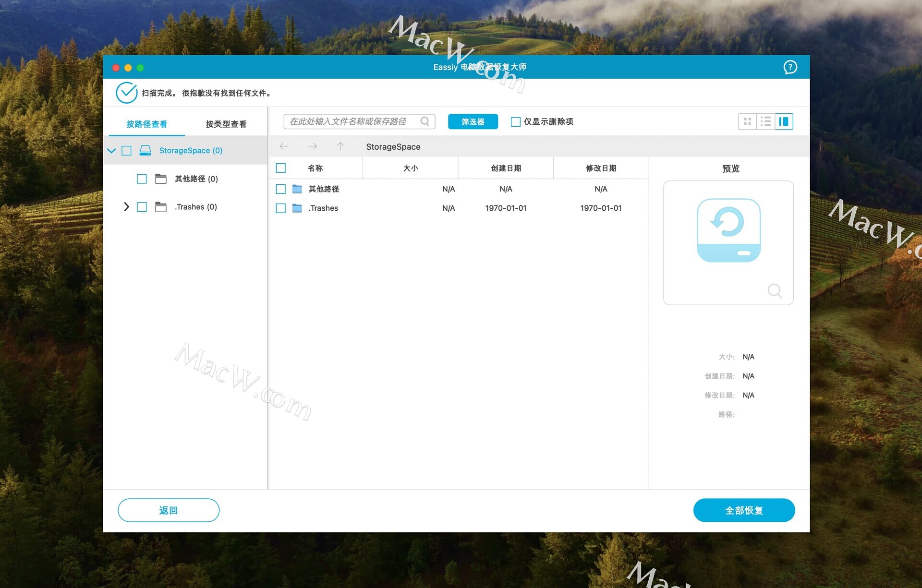
Task: Select the .Trashes row name
Action: coord(323,208)
